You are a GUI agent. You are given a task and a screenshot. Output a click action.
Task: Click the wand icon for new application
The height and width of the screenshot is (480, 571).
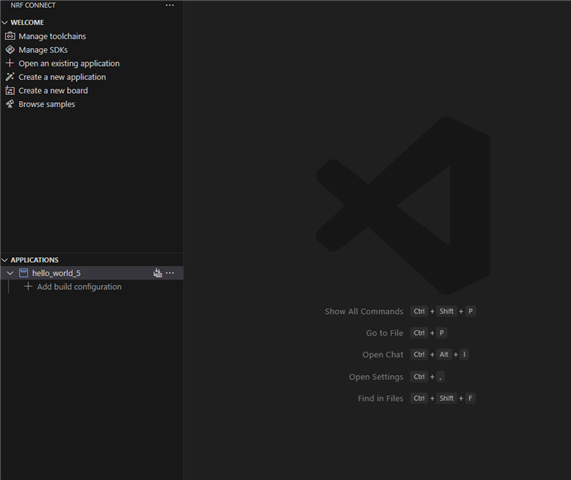point(10,77)
